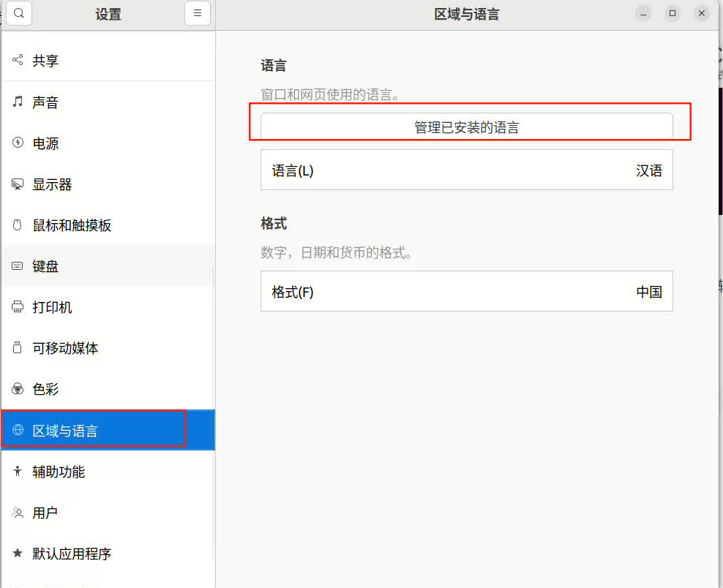The image size is (723, 588).
Task: Open the 辅助功能 accessibility panel
Action: (x=108, y=472)
